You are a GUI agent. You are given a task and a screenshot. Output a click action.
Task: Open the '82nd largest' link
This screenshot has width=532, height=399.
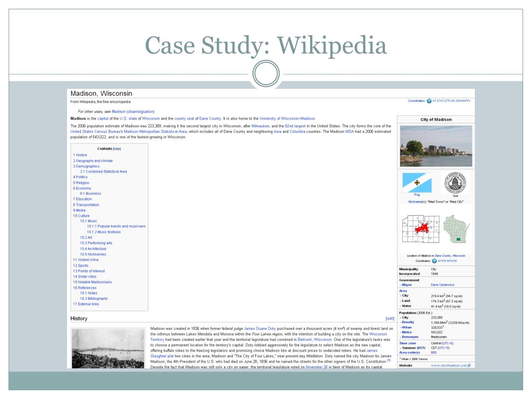[295, 126]
